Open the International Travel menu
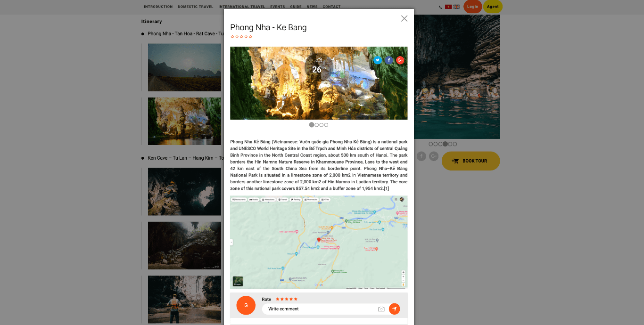This screenshot has width=644, height=325. click(242, 7)
